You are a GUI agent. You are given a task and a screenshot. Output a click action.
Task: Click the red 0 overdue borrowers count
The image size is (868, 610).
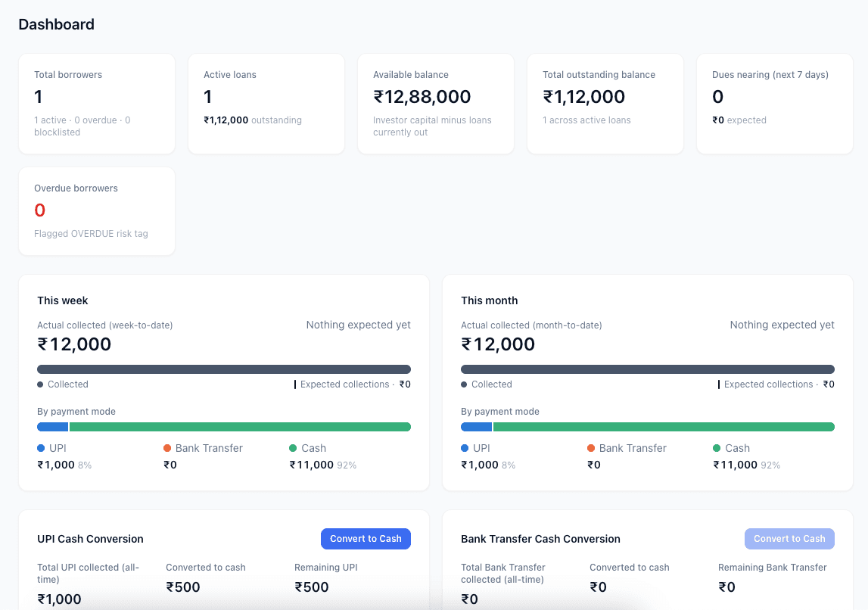pos(40,210)
